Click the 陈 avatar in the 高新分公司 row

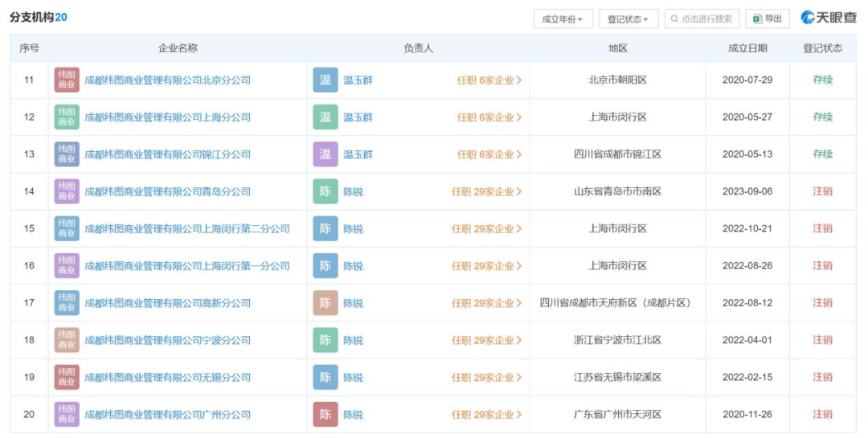tap(325, 303)
